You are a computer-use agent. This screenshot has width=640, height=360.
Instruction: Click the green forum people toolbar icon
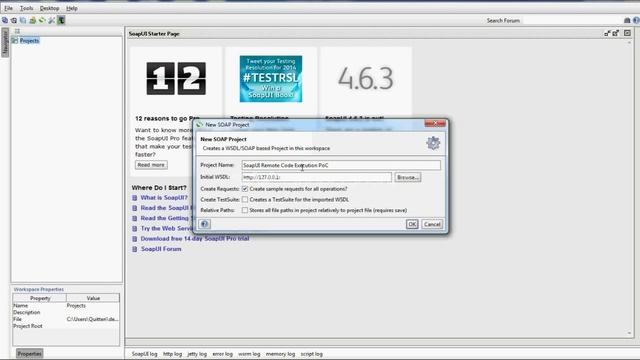click(x=32, y=20)
